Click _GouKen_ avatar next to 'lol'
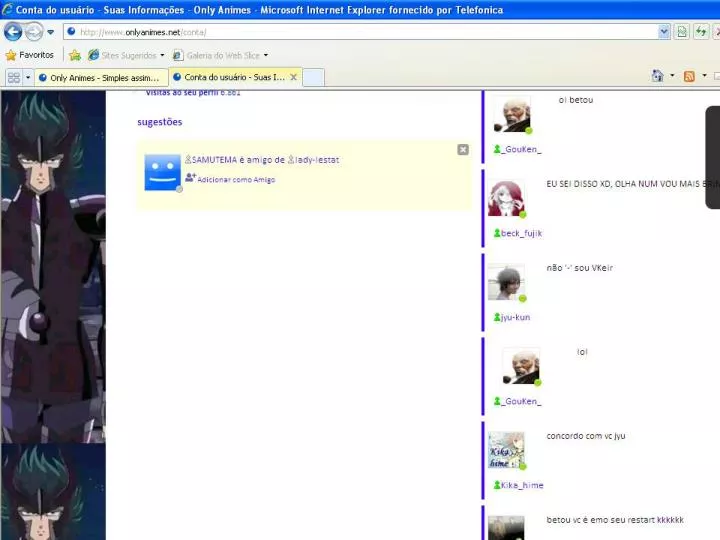Viewport: 720px width, 540px height. (522, 366)
